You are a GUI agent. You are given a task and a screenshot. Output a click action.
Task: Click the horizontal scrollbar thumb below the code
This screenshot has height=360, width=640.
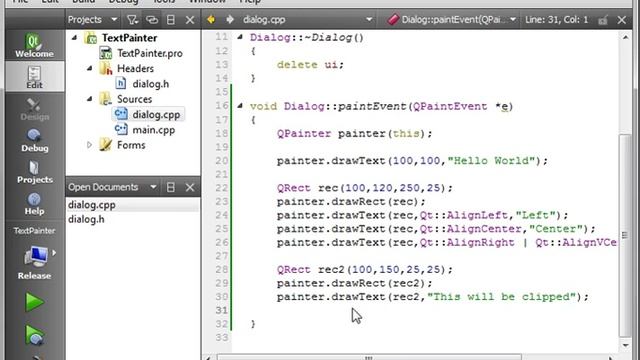pos(369,358)
